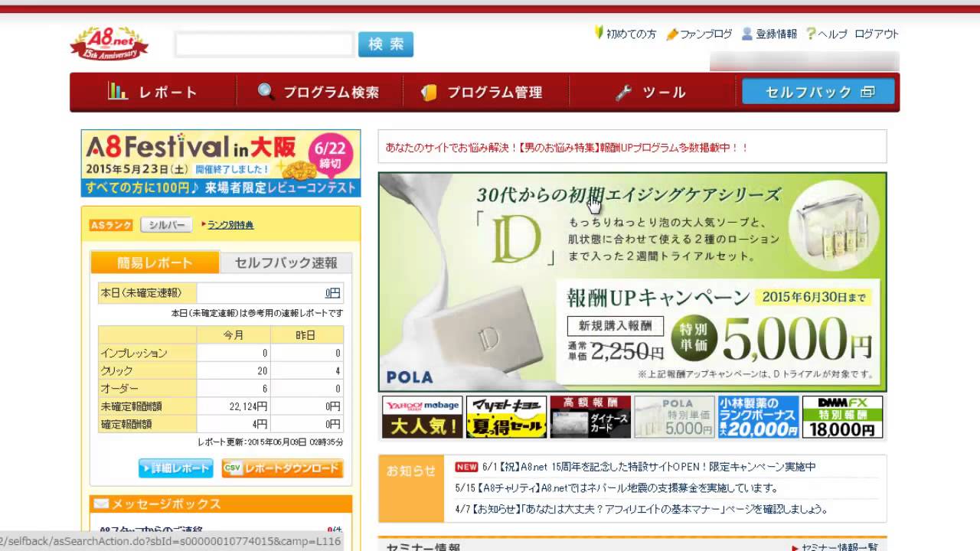Click the 昨日 column header
The width and height of the screenshot is (980, 551).
(x=306, y=335)
